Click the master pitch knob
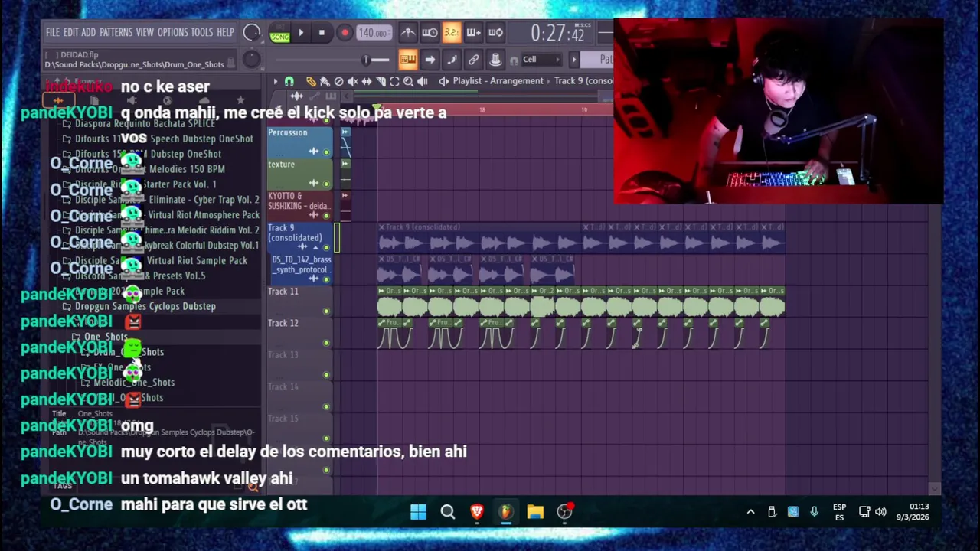This screenshot has height=551, width=980. coord(250,59)
